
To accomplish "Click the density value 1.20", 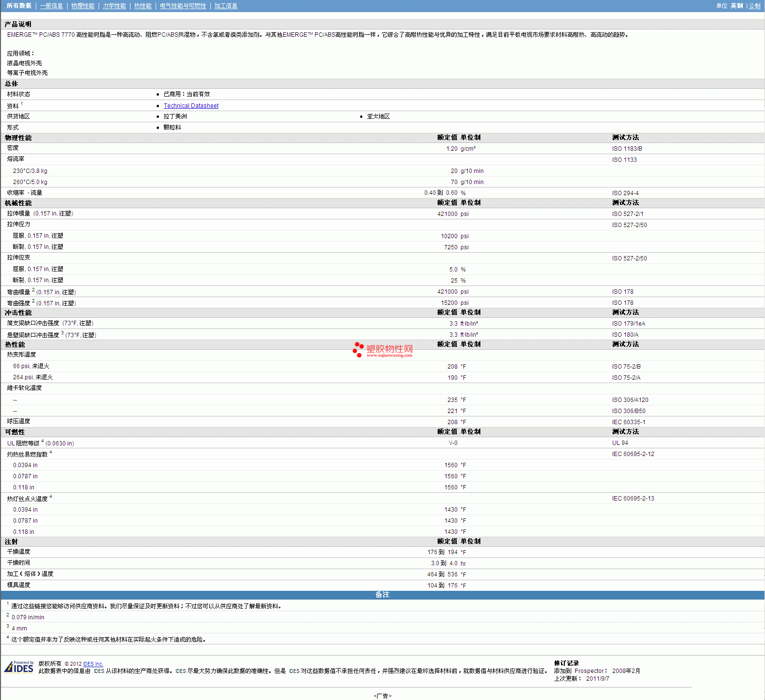I will (x=451, y=149).
